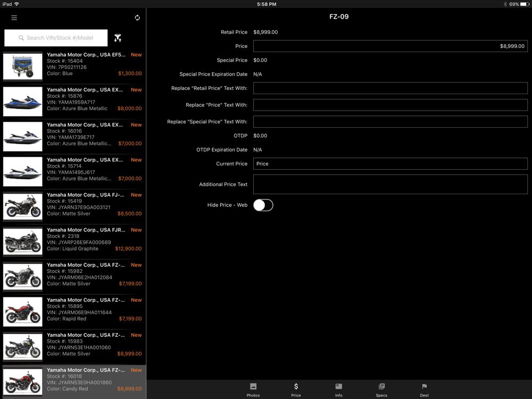The image size is (532, 399).
Task: Switch to the Price tab
Action: (296, 390)
